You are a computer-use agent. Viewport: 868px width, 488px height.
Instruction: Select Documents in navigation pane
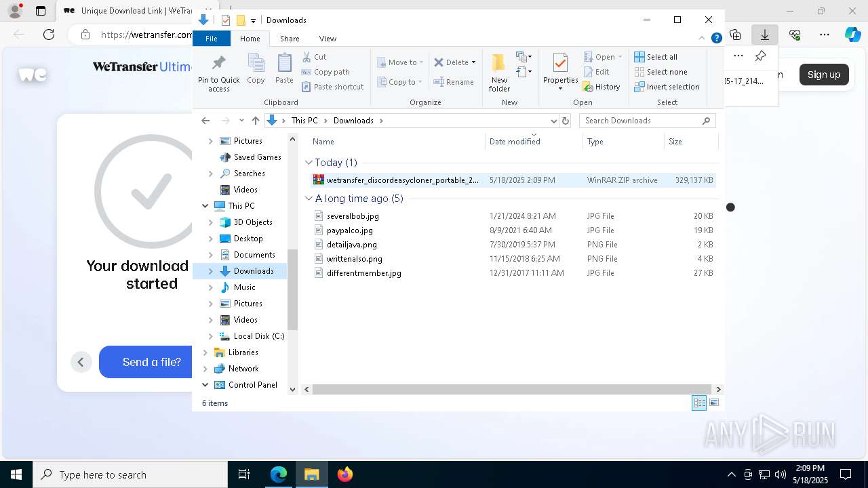point(254,255)
